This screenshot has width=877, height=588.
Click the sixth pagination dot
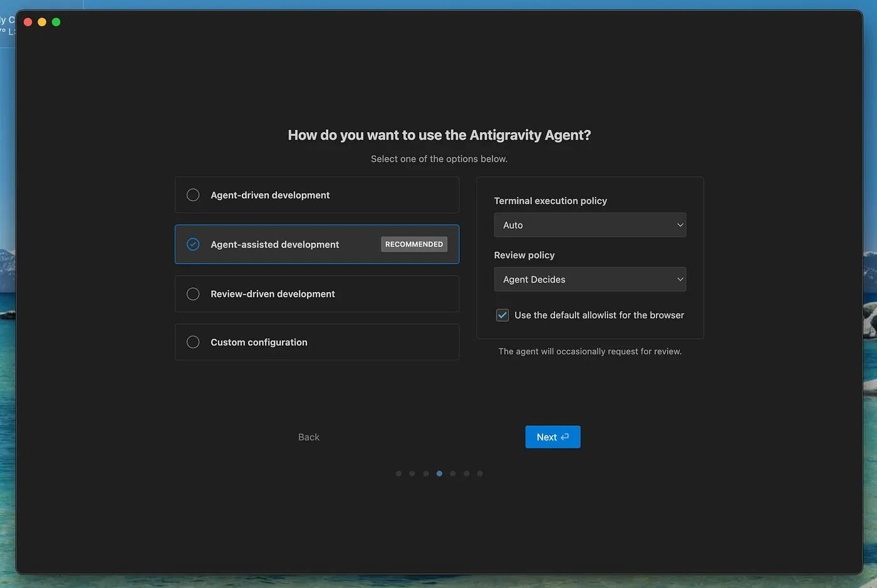467,473
